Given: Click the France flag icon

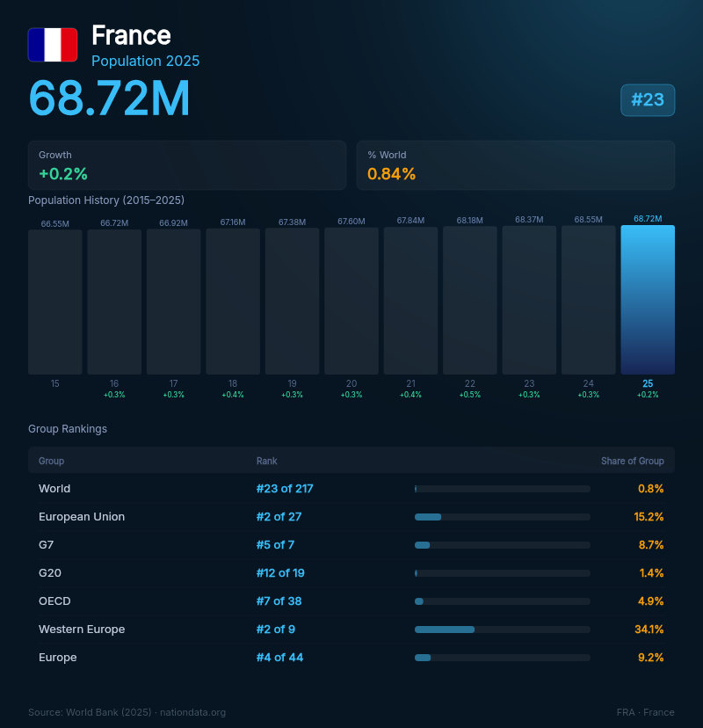Looking at the screenshot, I should click(53, 45).
